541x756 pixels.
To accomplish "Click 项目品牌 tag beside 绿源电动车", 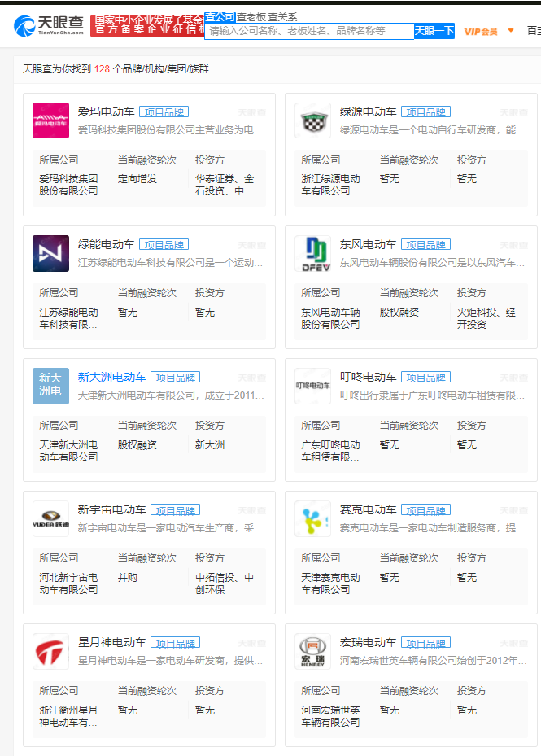I will pos(425,111).
